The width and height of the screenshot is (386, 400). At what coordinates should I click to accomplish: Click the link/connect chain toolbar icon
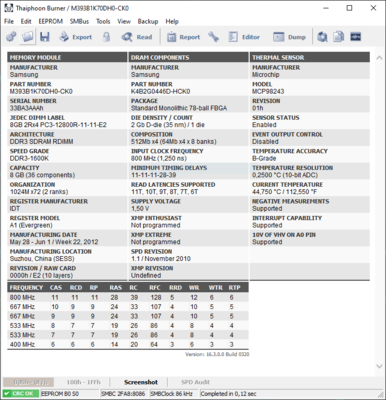pos(11,37)
